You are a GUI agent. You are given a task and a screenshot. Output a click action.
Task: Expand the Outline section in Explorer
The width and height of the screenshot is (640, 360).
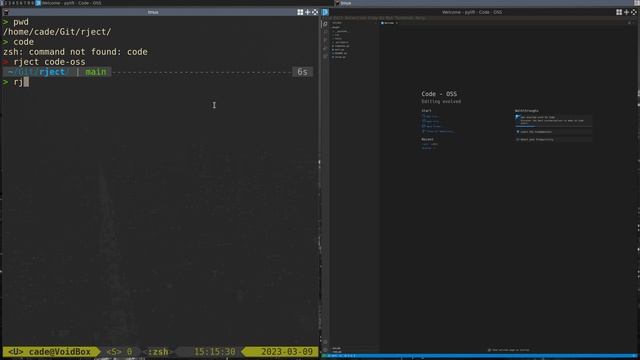tap(353, 348)
